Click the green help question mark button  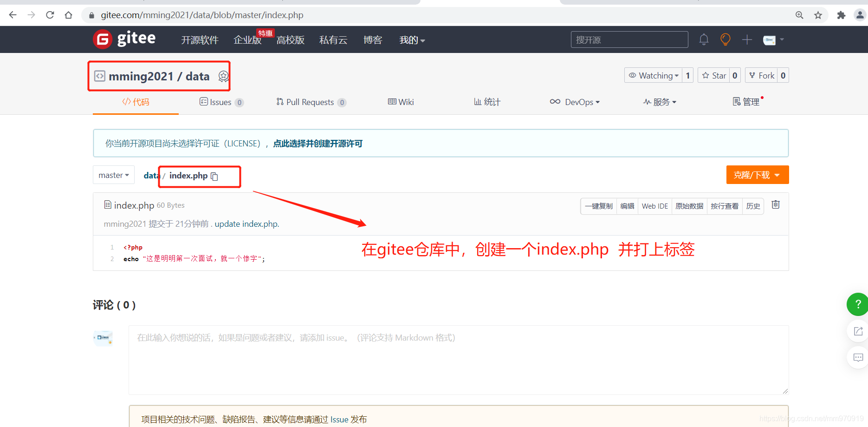coord(857,304)
